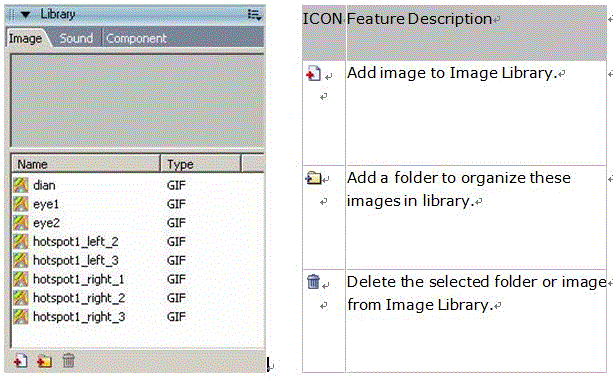Select hotspot1_left_2 in the library list
The image size is (613, 379).
point(137,241)
